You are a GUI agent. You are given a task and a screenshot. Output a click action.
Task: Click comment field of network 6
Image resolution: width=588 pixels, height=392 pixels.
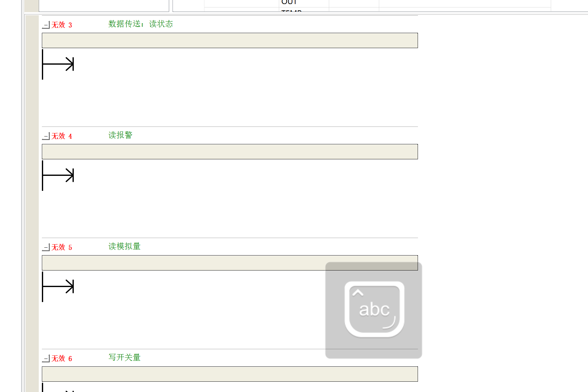coord(230,374)
